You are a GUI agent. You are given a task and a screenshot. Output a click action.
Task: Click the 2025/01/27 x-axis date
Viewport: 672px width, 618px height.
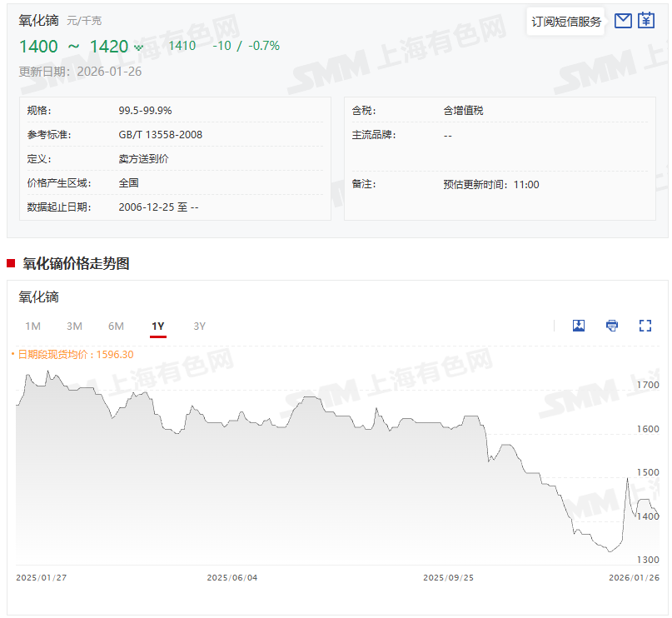(41, 578)
